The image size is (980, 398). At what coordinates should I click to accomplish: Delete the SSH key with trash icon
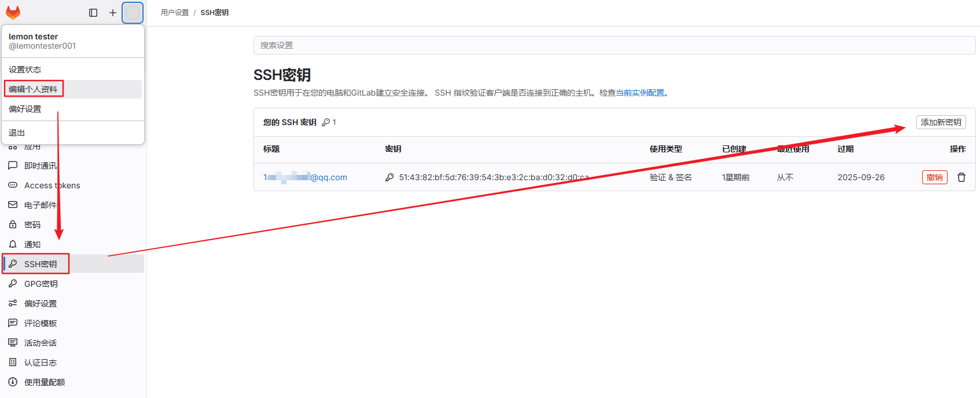click(x=961, y=177)
